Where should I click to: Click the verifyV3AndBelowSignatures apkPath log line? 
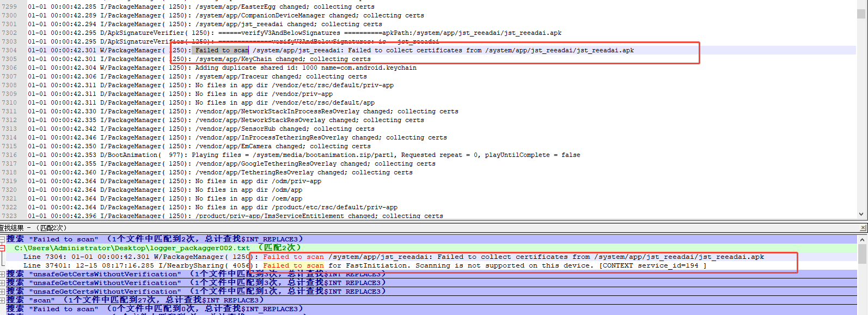[295, 33]
